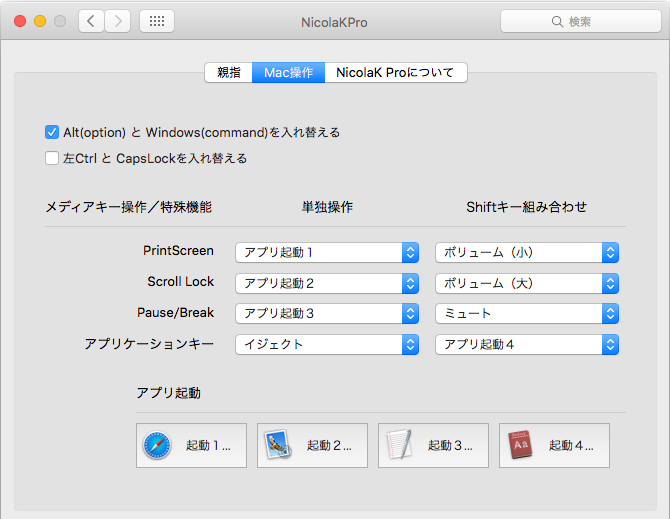Go forward with the right chevron
670x519 pixels.
pos(118,21)
